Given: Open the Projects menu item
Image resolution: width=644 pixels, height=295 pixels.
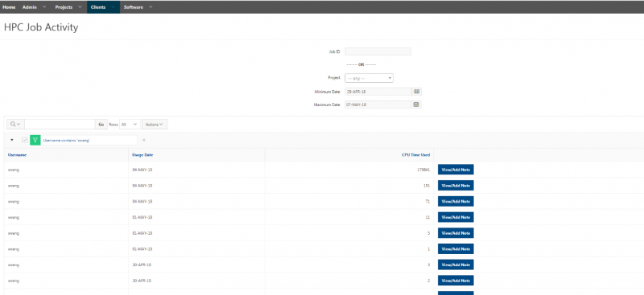Looking at the screenshot, I should [64, 7].
